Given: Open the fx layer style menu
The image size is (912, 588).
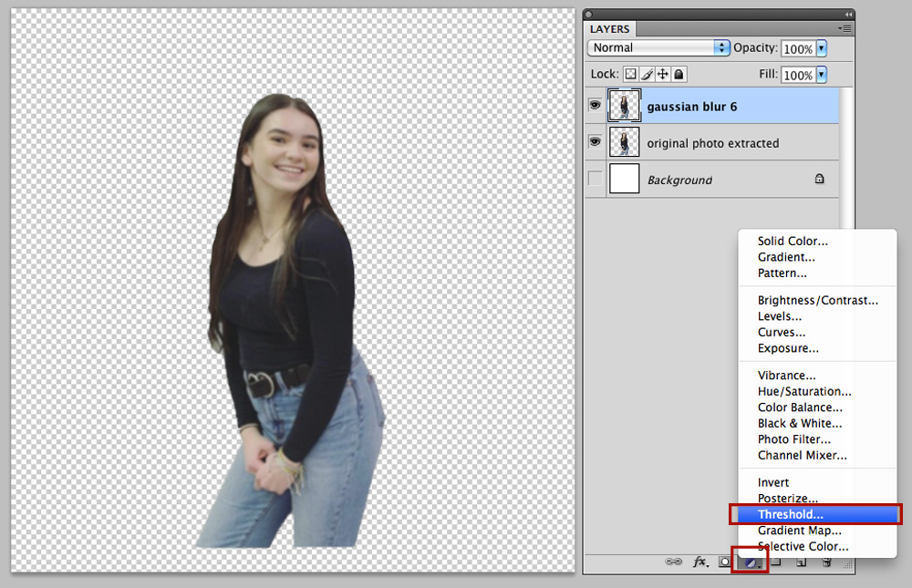Looking at the screenshot, I should pyautogui.click(x=700, y=562).
